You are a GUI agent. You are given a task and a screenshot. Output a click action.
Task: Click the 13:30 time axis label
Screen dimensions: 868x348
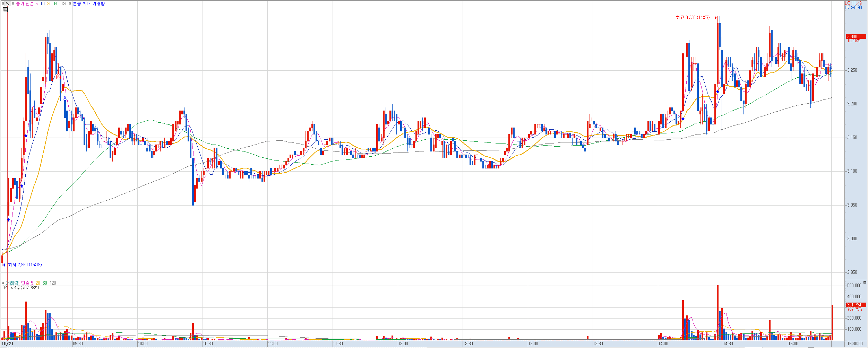pyautogui.click(x=598, y=344)
